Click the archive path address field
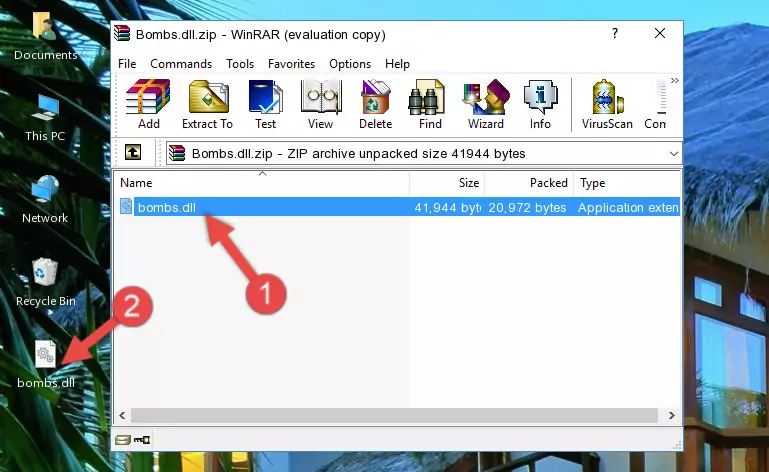 [424, 154]
